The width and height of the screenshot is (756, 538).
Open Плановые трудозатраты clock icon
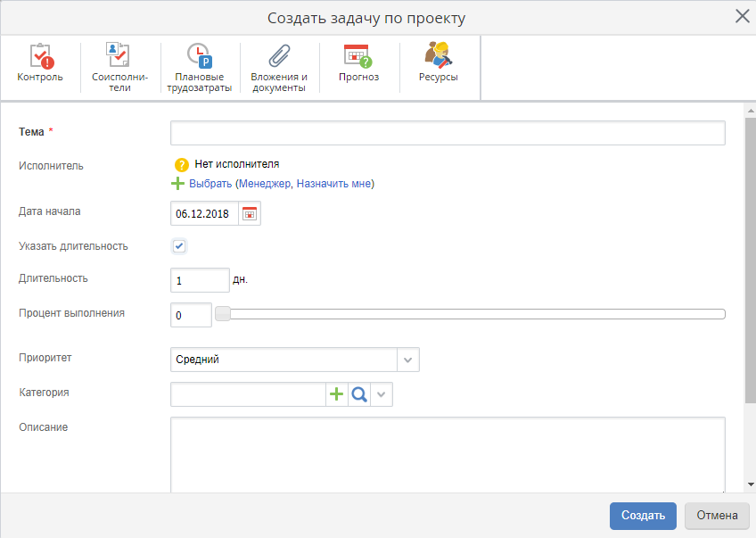(199, 57)
